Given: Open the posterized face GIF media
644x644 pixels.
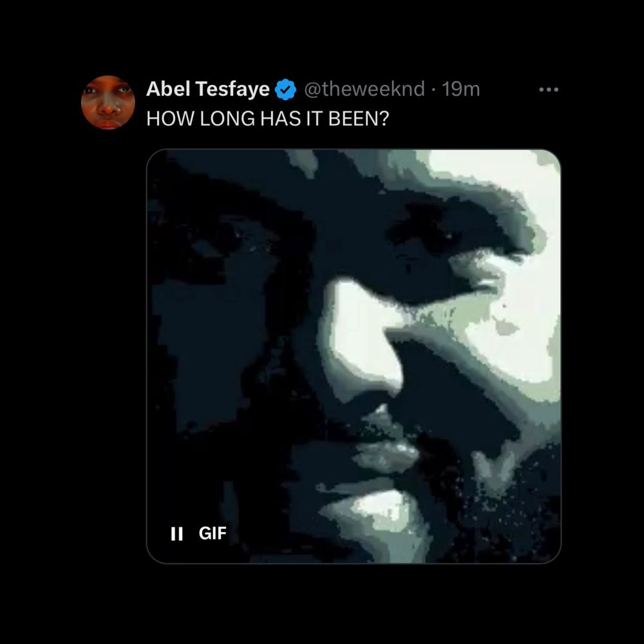Looking at the screenshot, I should pos(354,356).
